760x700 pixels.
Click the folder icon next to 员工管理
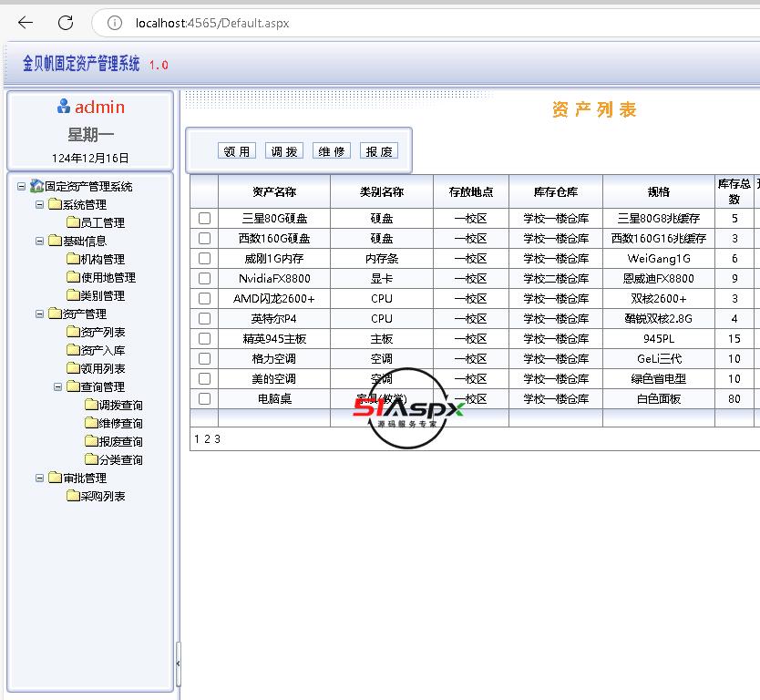click(73, 222)
